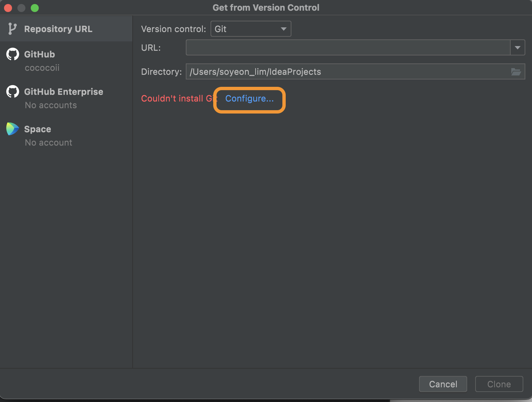Open the GitHub Enterprise section

pos(66,98)
